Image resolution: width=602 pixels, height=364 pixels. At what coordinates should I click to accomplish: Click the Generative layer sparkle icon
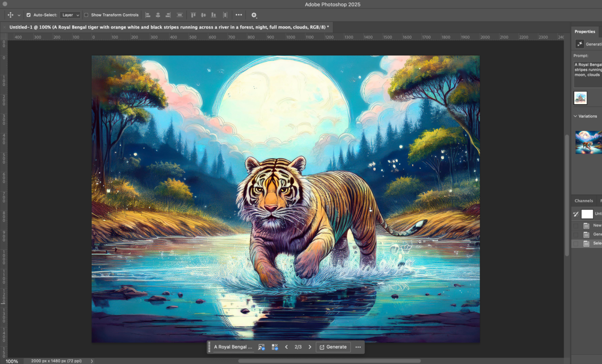tap(580, 44)
